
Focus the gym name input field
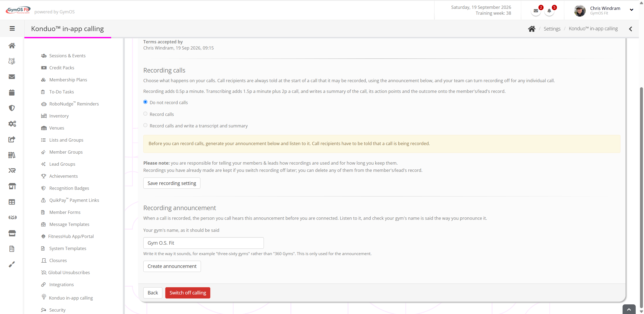pos(203,243)
